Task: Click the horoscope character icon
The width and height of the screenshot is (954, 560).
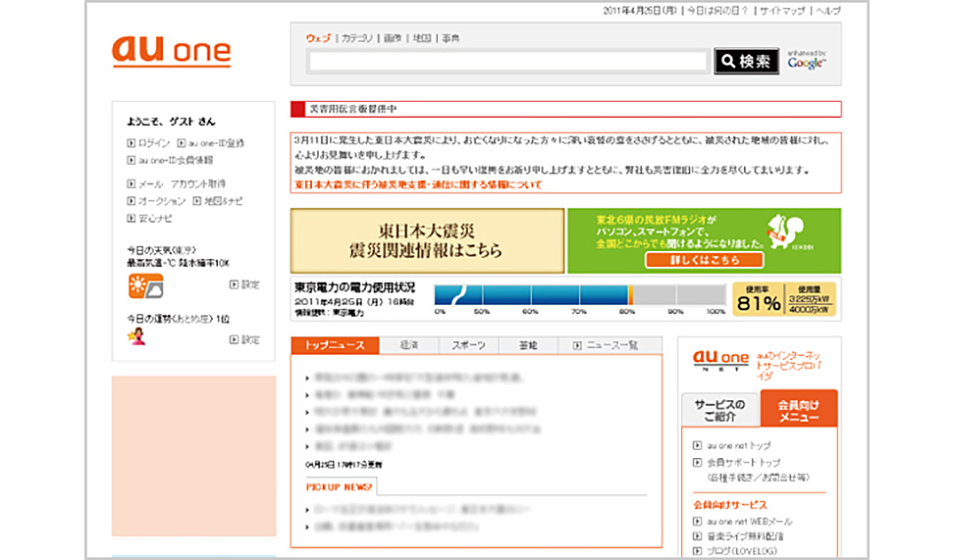Action: tap(136, 335)
